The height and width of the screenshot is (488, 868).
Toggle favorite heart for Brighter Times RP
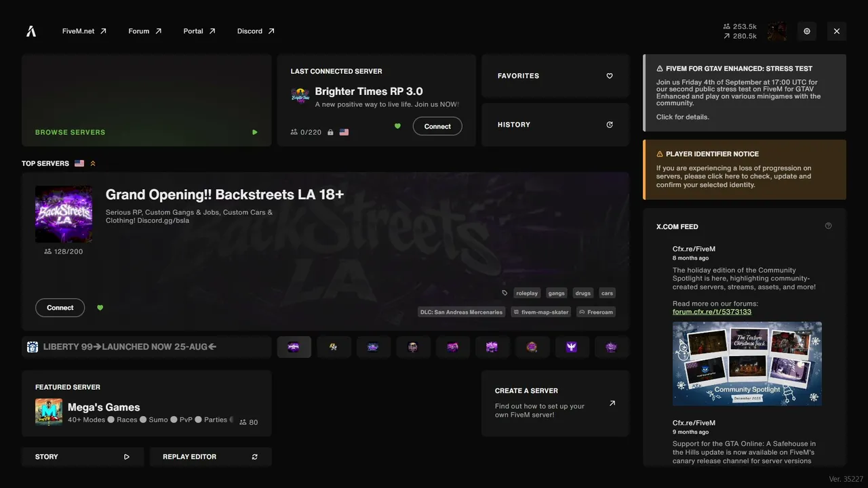pyautogui.click(x=397, y=126)
